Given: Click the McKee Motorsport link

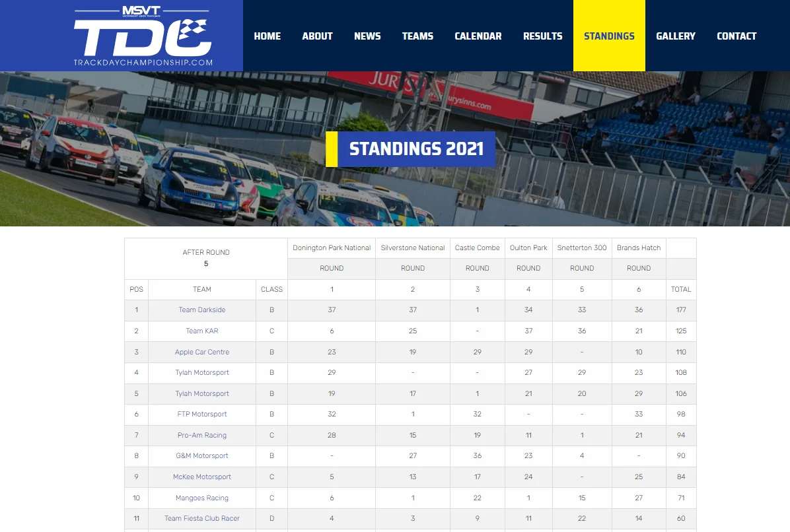Looking at the screenshot, I should click(202, 477).
